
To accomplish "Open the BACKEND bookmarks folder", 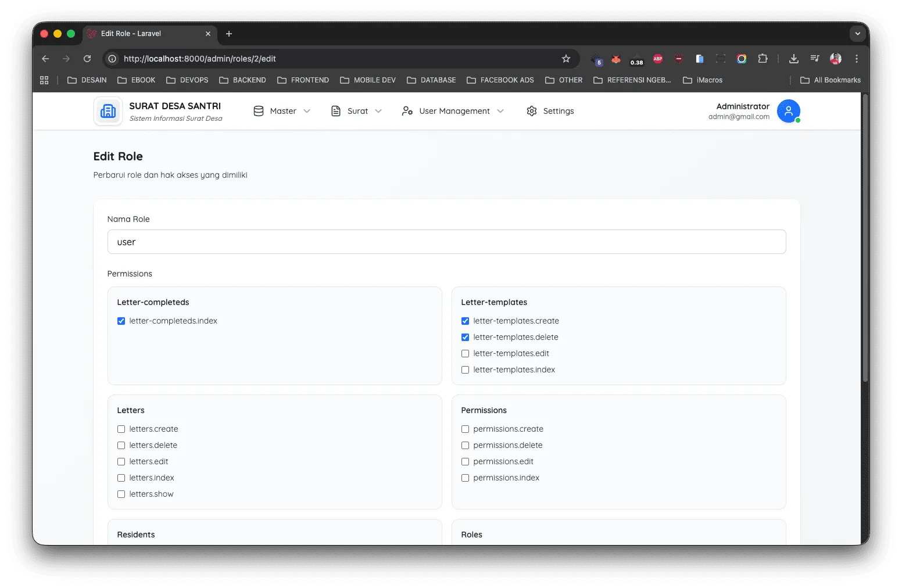I will pyautogui.click(x=242, y=80).
